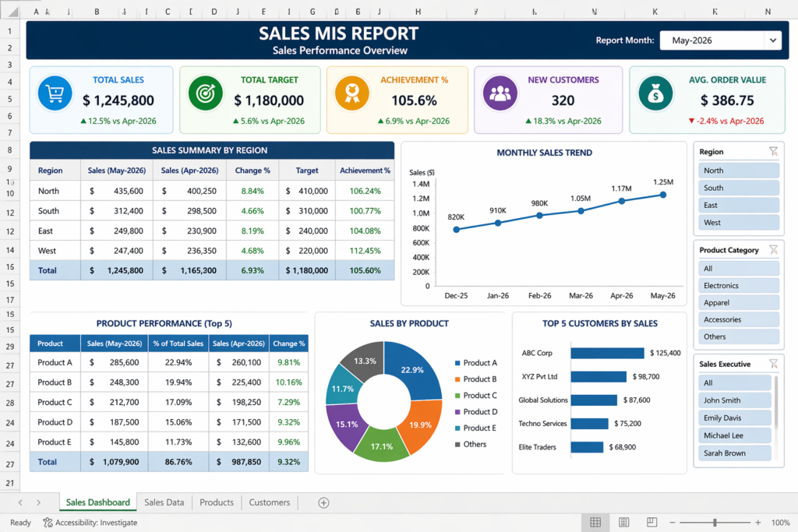This screenshot has width=798, height=532.
Task: Click the Elite Traders label in customers chart
Action: 538,446
